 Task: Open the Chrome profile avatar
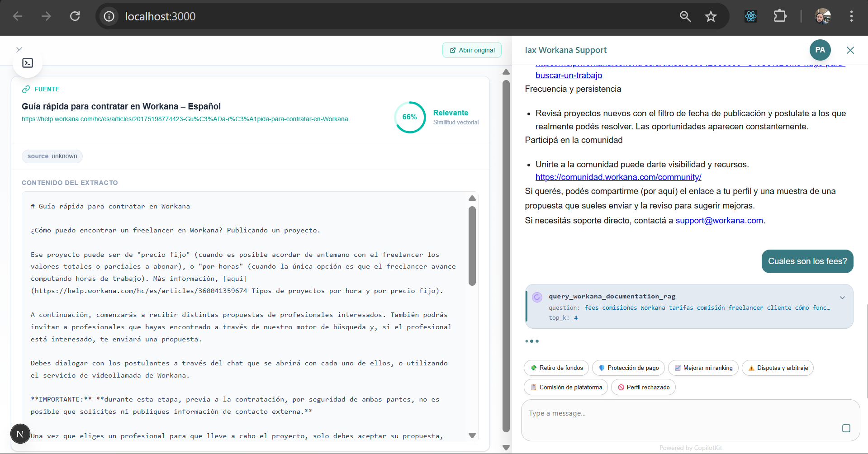click(x=823, y=16)
